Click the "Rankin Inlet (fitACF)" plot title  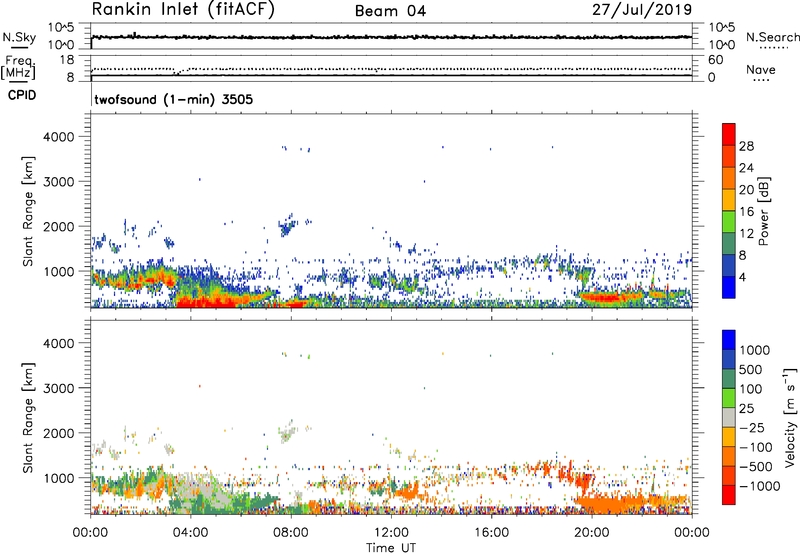click(183, 10)
